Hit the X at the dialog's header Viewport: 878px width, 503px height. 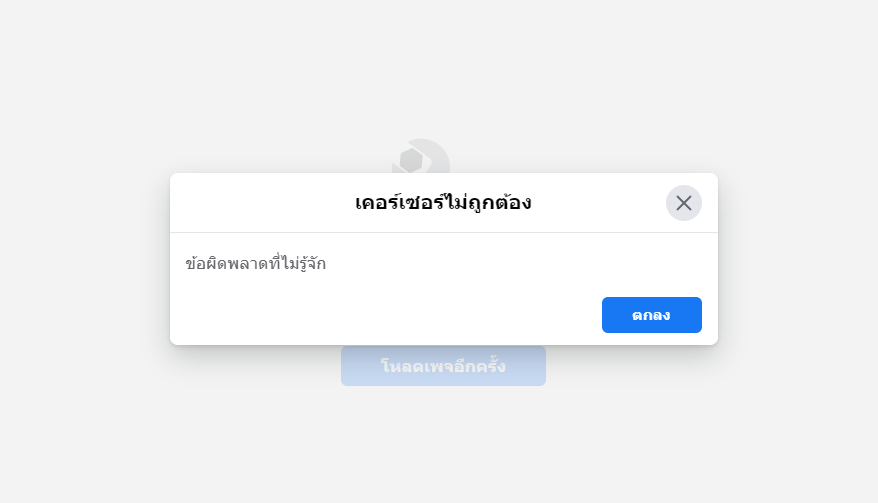[683, 203]
